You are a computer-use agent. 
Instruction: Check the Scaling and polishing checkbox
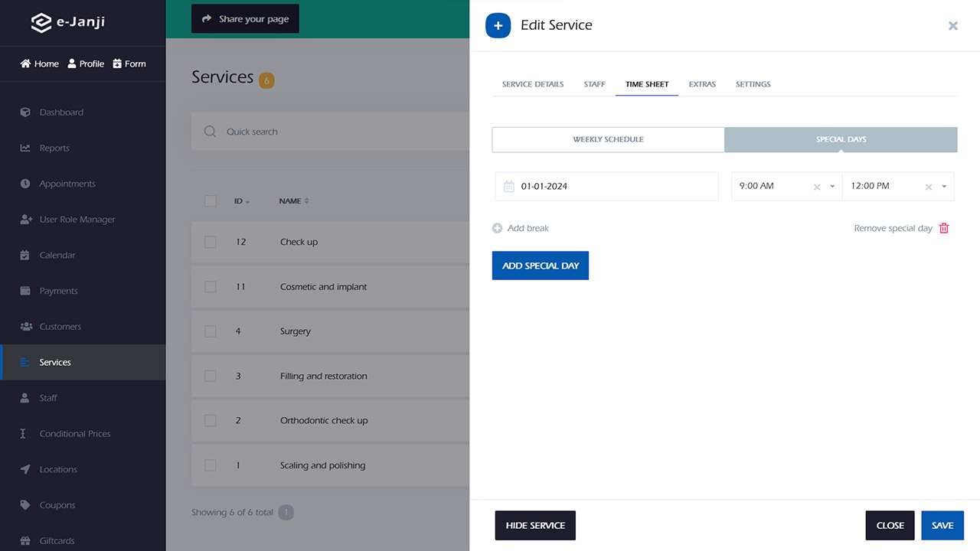(211, 465)
